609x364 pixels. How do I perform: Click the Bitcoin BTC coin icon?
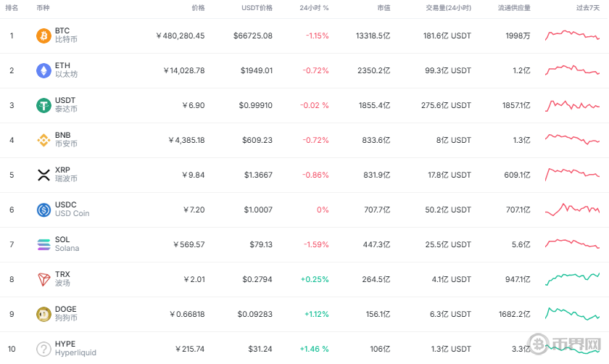click(x=44, y=36)
